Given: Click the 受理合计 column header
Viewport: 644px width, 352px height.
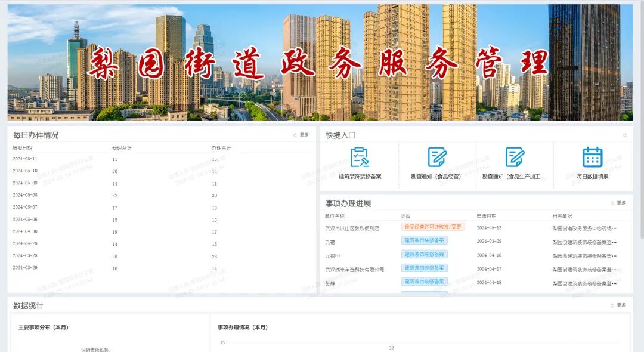Looking at the screenshot, I should click(x=122, y=148).
